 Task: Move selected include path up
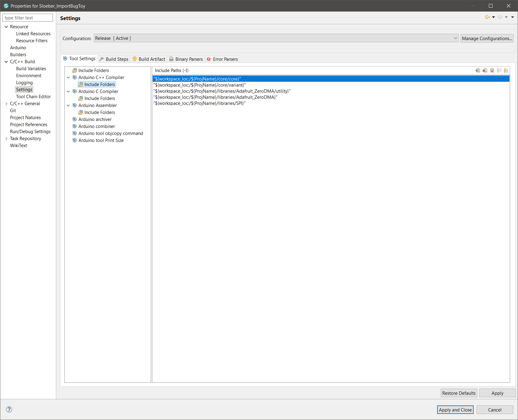499,70
